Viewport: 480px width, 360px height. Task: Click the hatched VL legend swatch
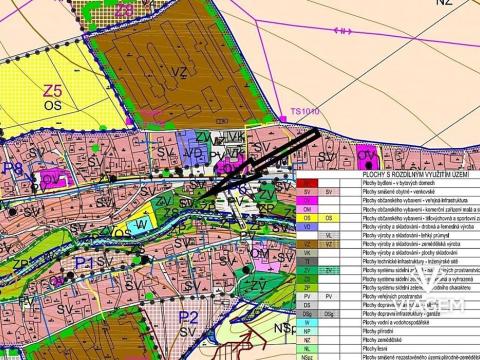coord(329,235)
